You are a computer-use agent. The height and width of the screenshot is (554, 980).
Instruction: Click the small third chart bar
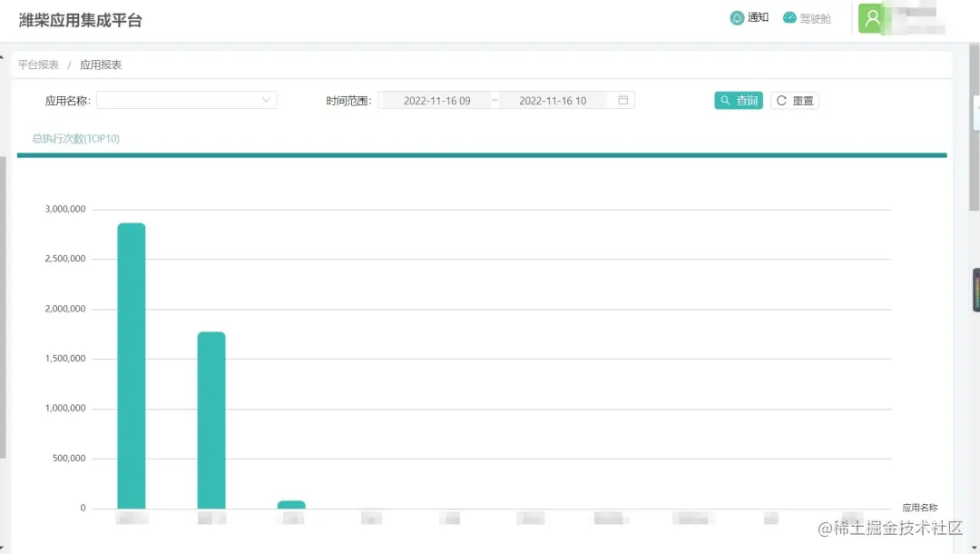click(x=291, y=505)
